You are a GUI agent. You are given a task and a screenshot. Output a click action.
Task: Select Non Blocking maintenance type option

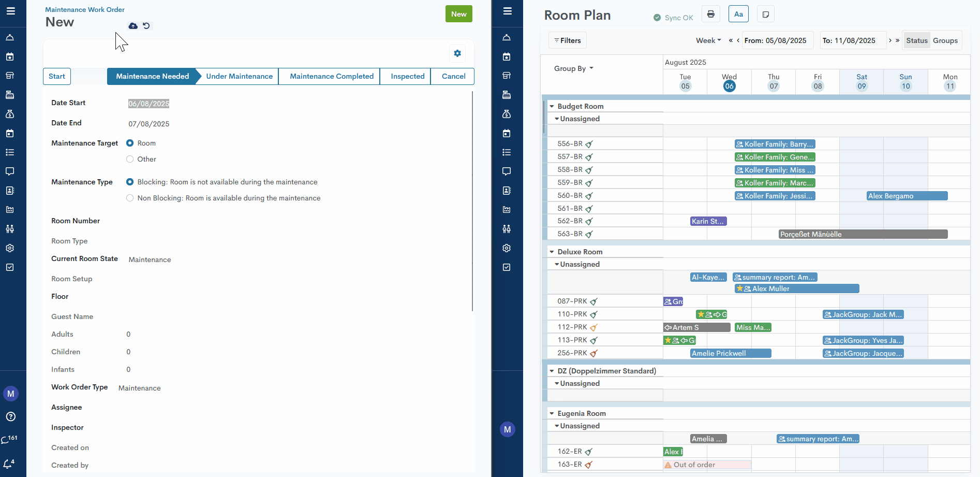[130, 198]
